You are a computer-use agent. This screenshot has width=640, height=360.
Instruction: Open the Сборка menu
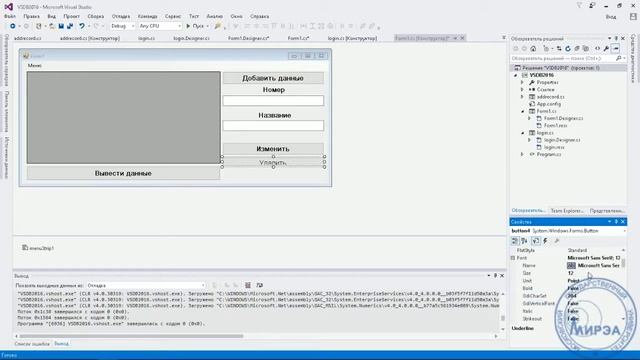(x=96, y=16)
